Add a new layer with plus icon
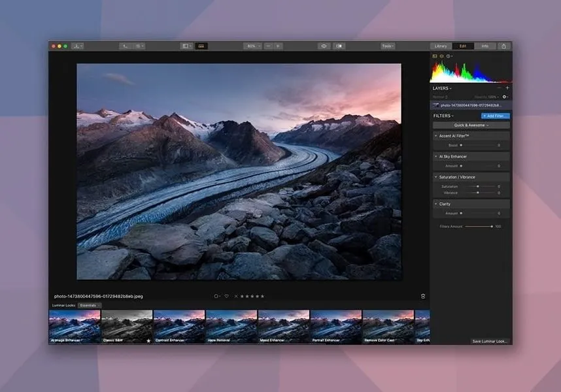The image size is (561, 392). 507,88
